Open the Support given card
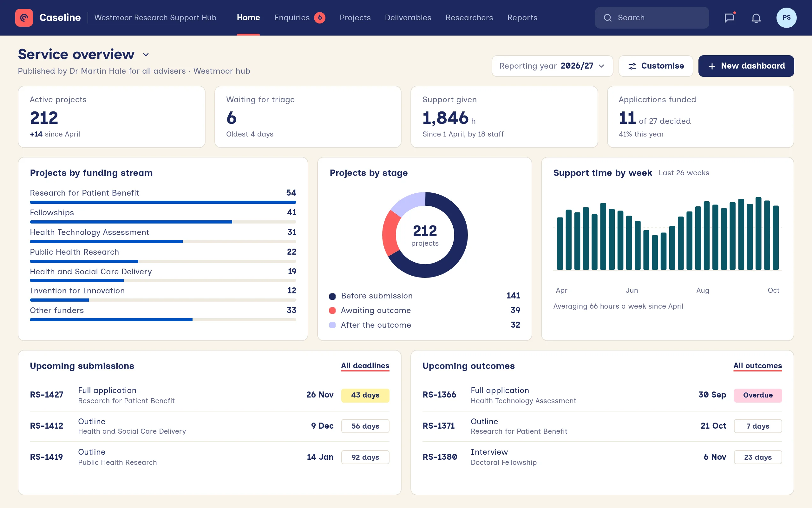This screenshot has width=812, height=508. [x=504, y=117]
